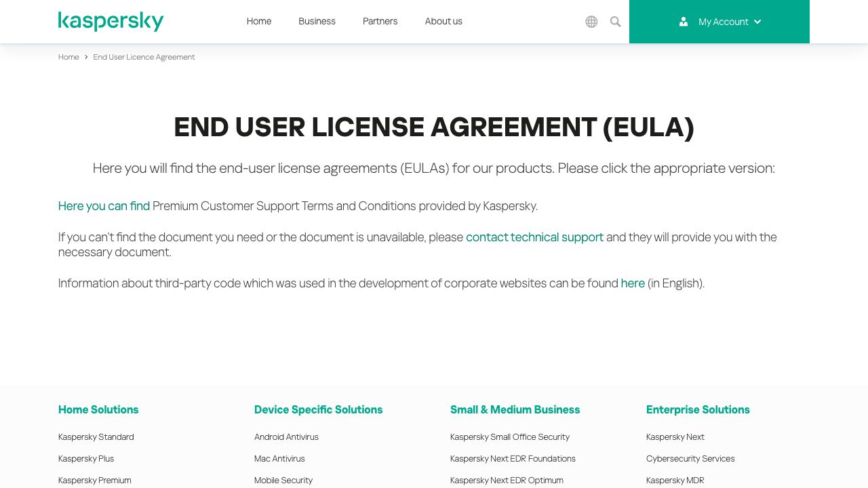Open Mac Antivirus link
The width and height of the screenshot is (868, 488).
279,459
